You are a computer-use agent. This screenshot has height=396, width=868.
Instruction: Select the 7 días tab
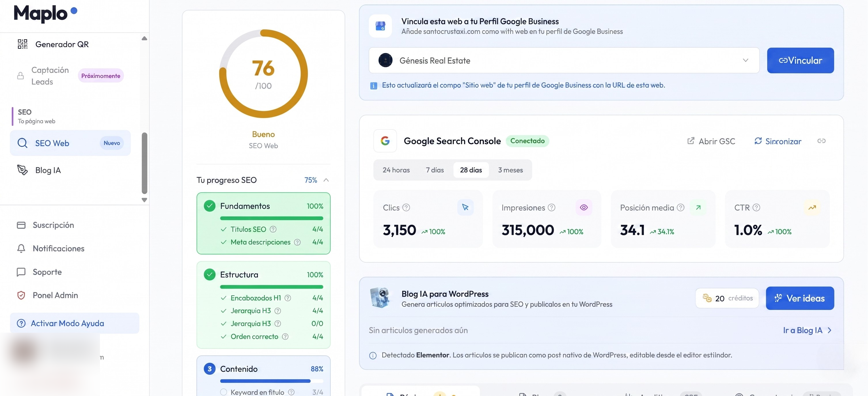(435, 170)
